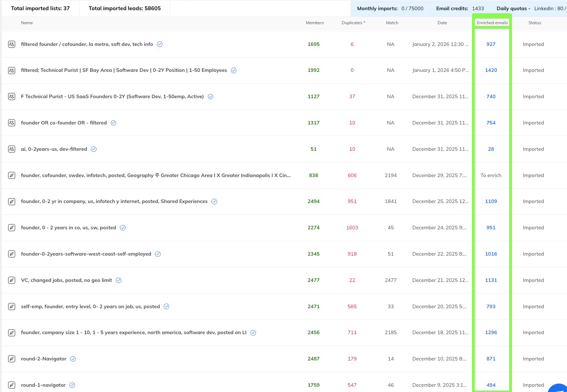567x392 pixels.
Task: Click the compass icon for 'VC, changed jobs, posted'
Action: pyautogui.click(x=12, y=280)
